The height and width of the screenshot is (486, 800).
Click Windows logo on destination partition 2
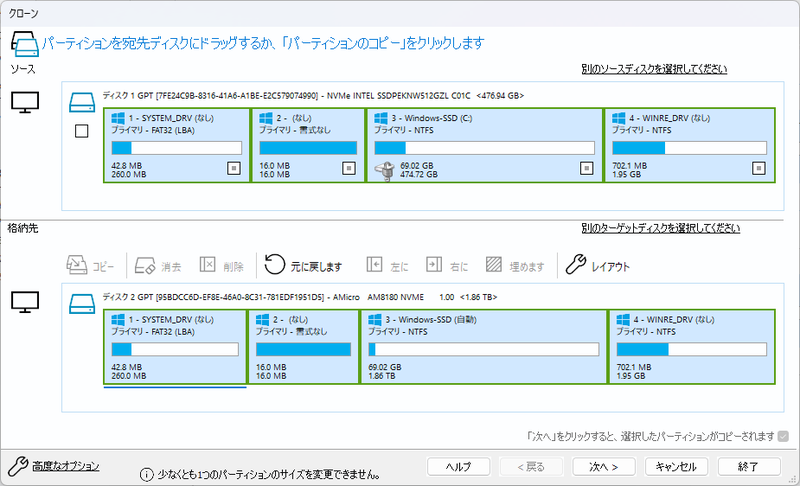262,320
